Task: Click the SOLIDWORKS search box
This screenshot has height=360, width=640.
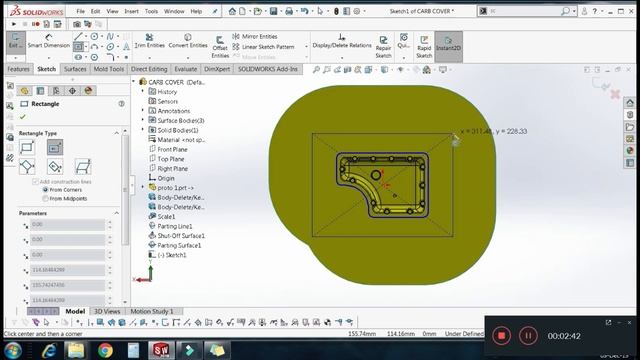Action: [524, 11]
